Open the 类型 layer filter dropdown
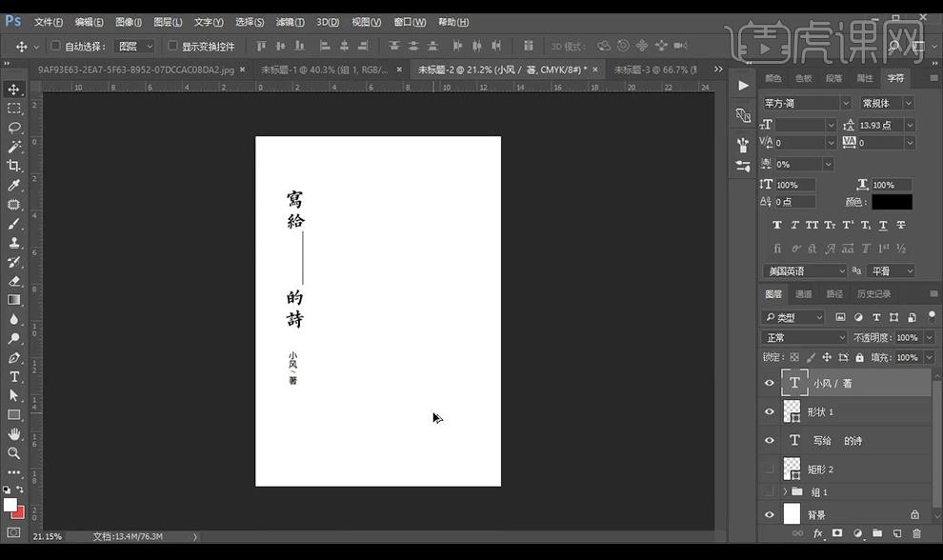 click(x=793, y=317)
